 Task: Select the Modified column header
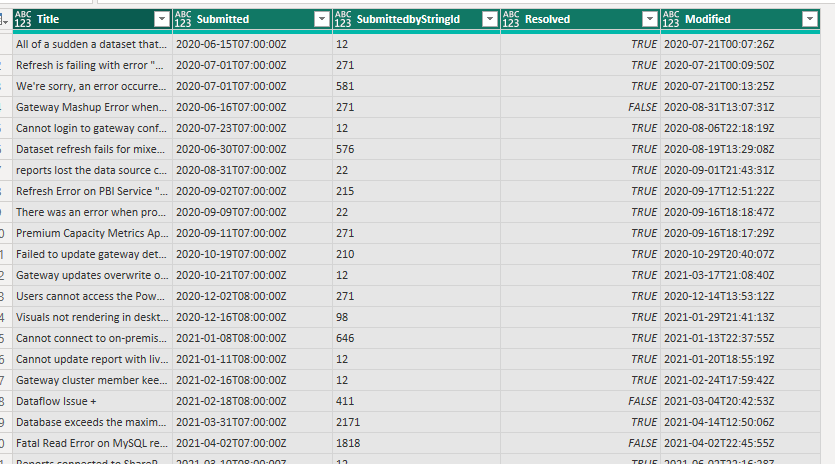tap(740, 19)
